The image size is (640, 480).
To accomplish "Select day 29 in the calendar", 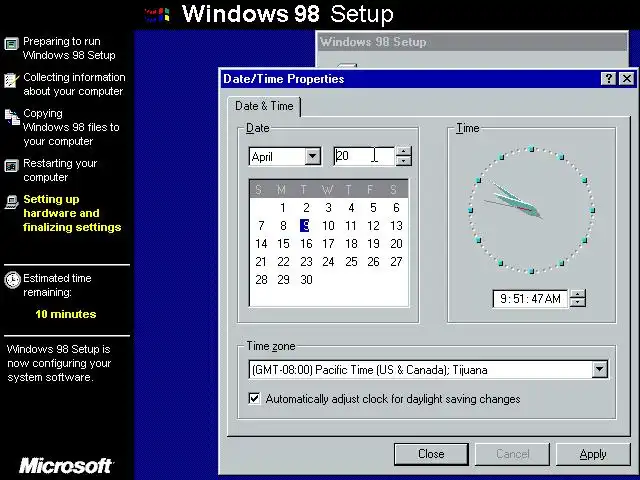I will [283, 280].
